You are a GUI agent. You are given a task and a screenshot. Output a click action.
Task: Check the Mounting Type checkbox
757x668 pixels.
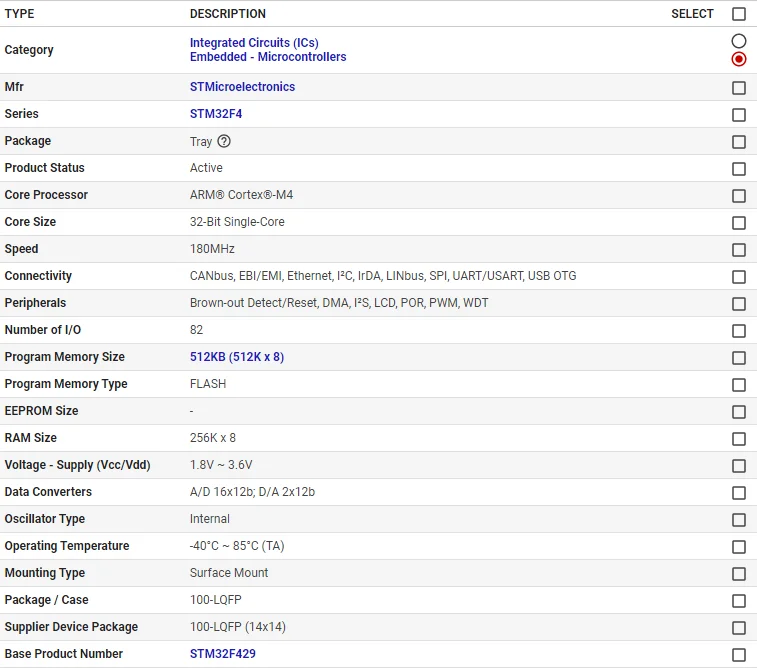coord(739,574)
